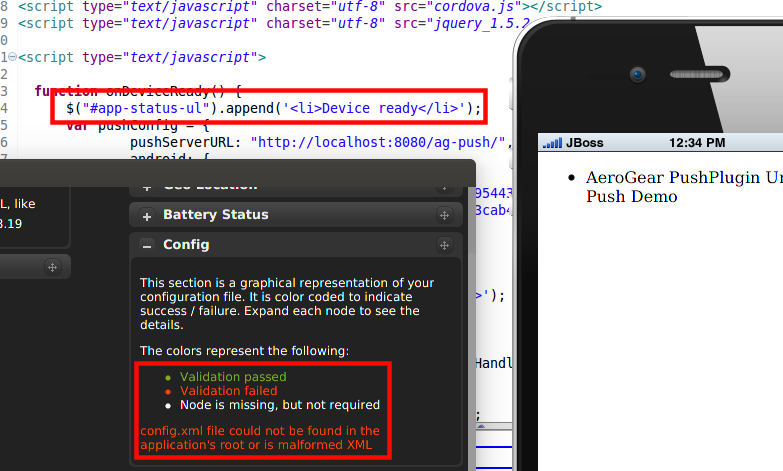Click the orange Validation failed legend entry
Screen dimensions: 783x471
[x=229, y=391]
